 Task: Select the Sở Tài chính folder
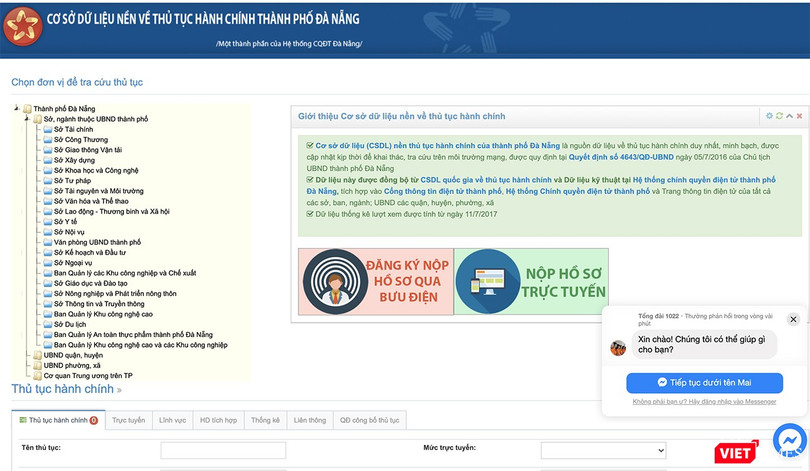point(73,129)
